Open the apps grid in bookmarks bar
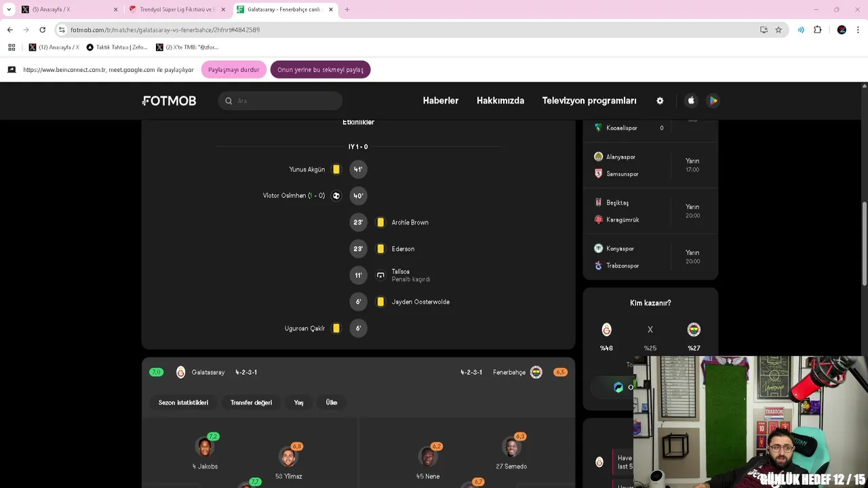 tap(11, 47)
